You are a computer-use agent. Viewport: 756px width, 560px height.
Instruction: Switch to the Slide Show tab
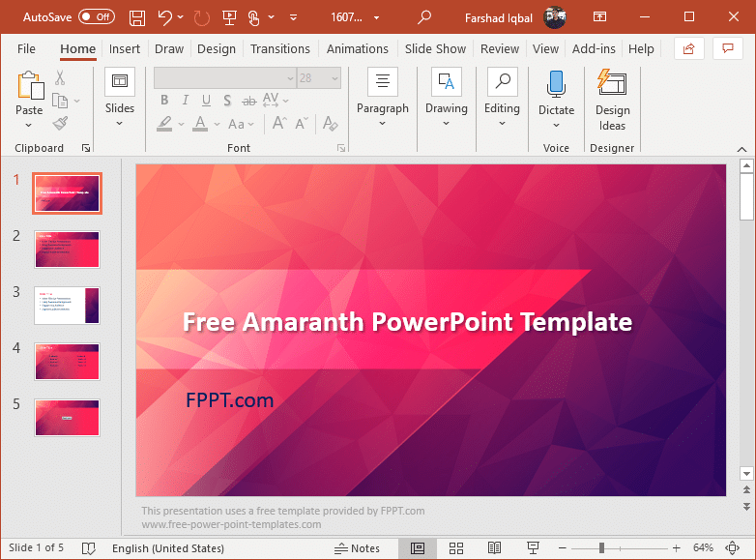[x=435, y=48]
